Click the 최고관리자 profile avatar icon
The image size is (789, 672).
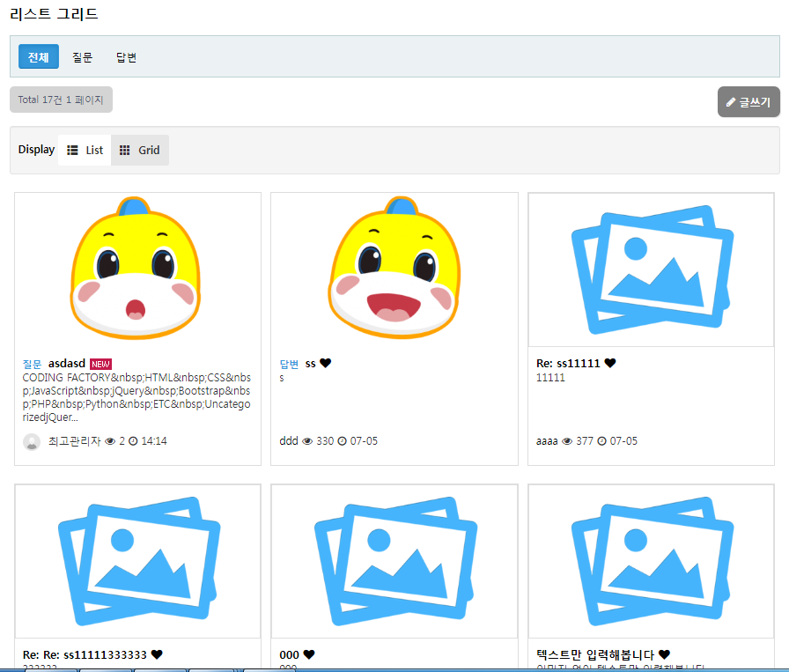click(32, 441)
